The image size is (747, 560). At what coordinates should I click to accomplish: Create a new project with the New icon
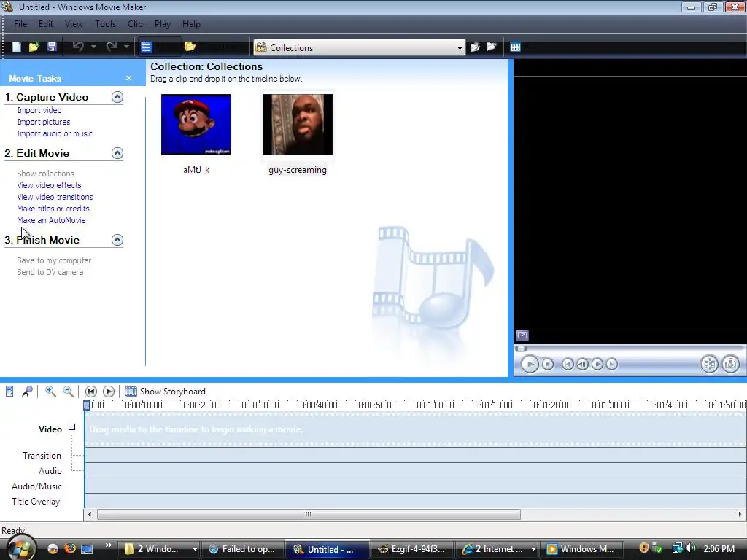click(17, 47)
